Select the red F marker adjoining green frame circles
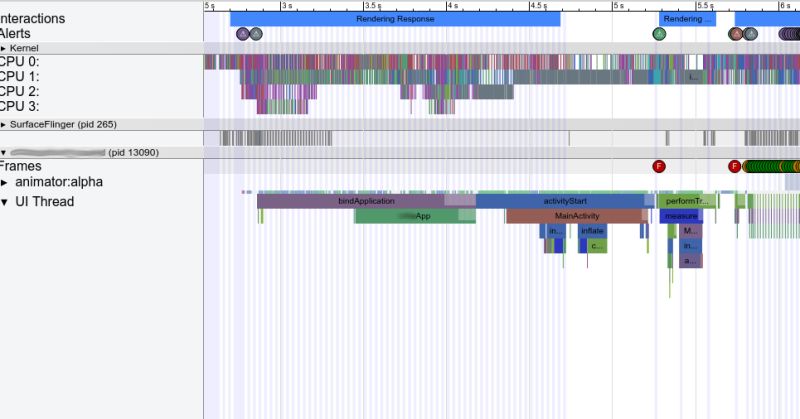Viewport: 800px width, 419px height. pyautogui.click(x=734, y=166)
